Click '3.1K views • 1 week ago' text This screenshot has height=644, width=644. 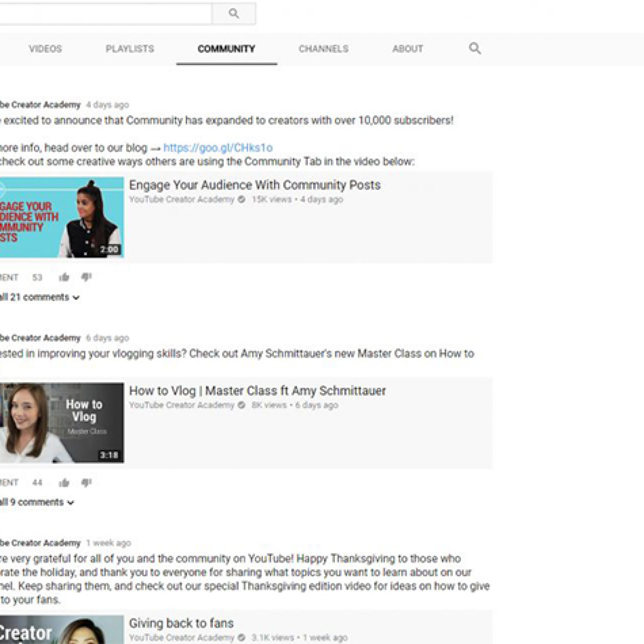point(300,637)
